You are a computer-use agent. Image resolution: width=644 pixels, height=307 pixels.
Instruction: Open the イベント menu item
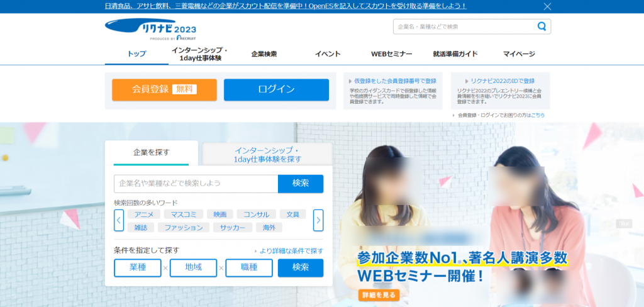(x=328, y=54)
